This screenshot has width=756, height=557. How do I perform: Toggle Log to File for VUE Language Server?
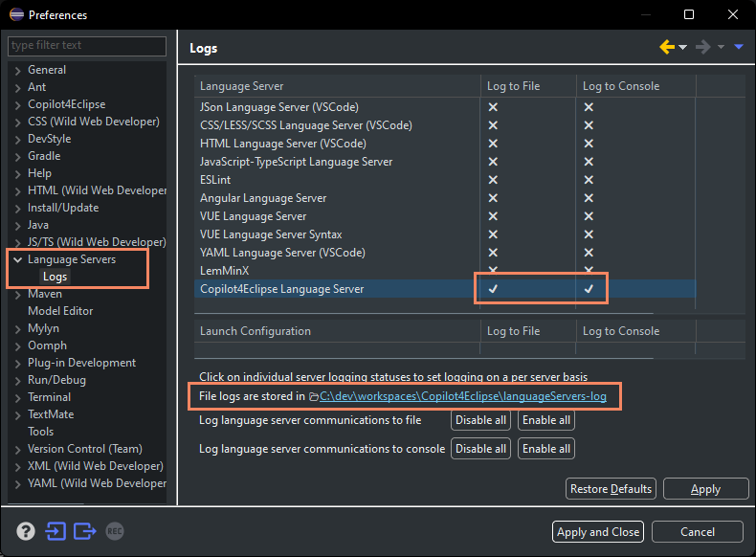point(493,216)
